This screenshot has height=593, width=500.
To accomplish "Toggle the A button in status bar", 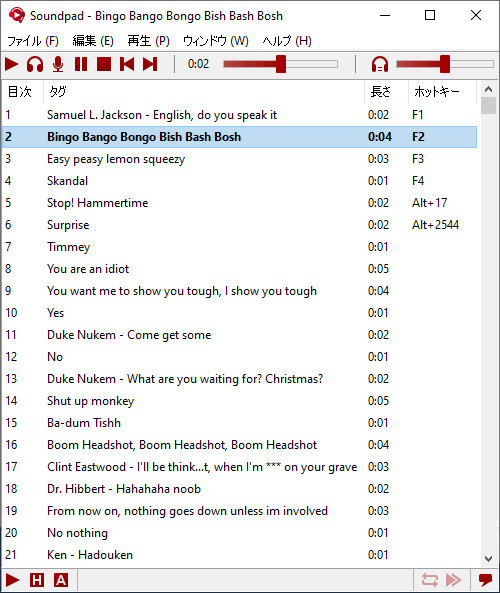I will 61,580.
